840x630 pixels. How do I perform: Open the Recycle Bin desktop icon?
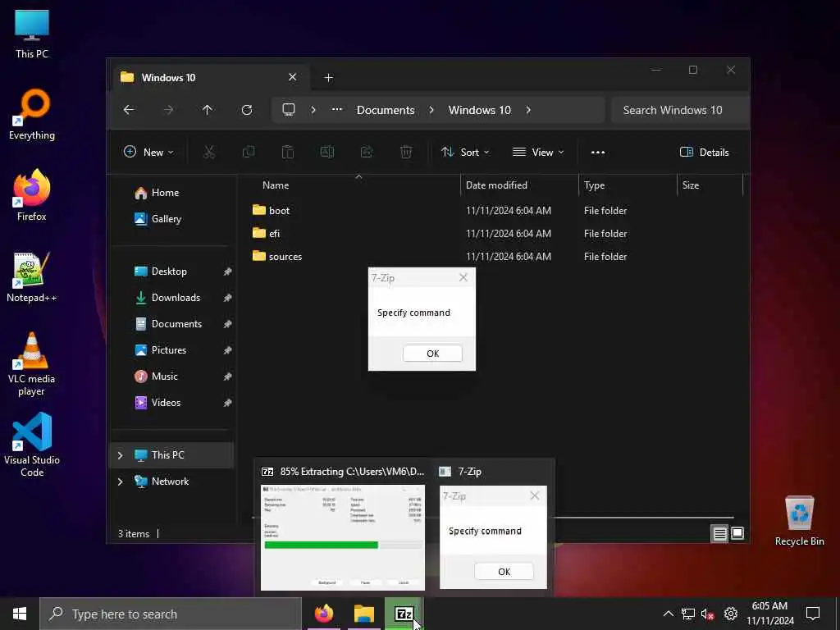799,521
